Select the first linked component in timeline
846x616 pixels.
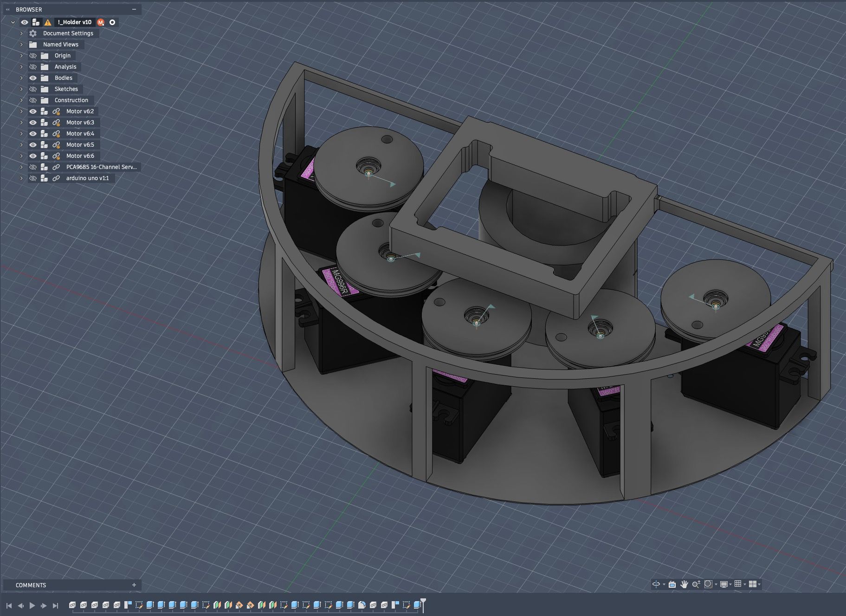pyautogui.click(x=72, y=605)
